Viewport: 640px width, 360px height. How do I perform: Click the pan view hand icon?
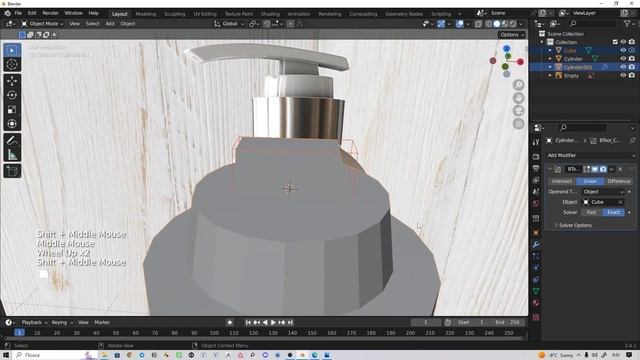click(518, 98)
